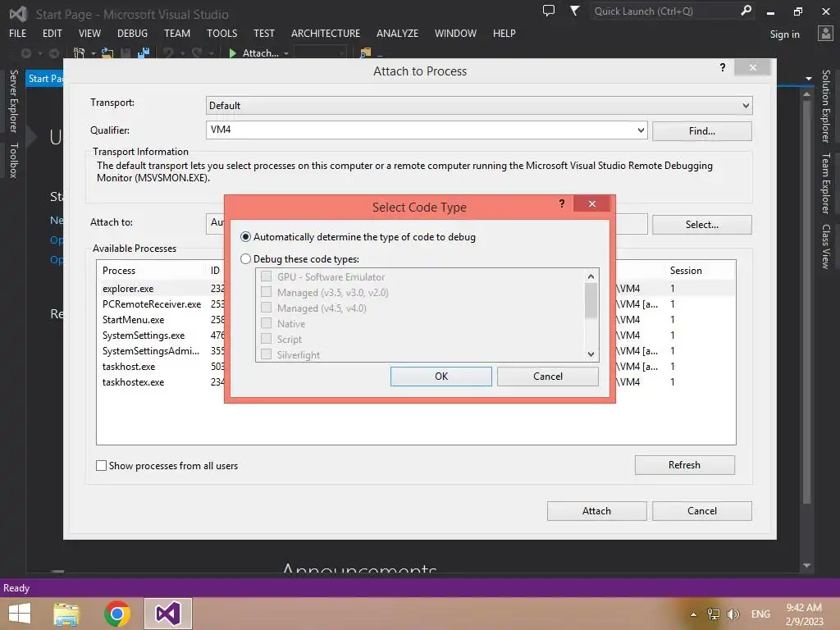Screen dimensions: 840x630
Task: Click the Quick Launch magnifier icon
Action: (746, 11)
